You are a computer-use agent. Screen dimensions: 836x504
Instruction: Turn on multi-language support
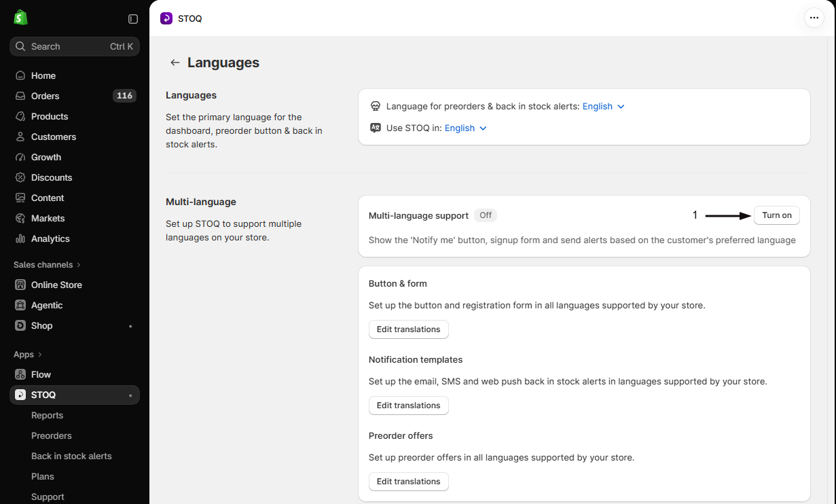pos(777,215)
